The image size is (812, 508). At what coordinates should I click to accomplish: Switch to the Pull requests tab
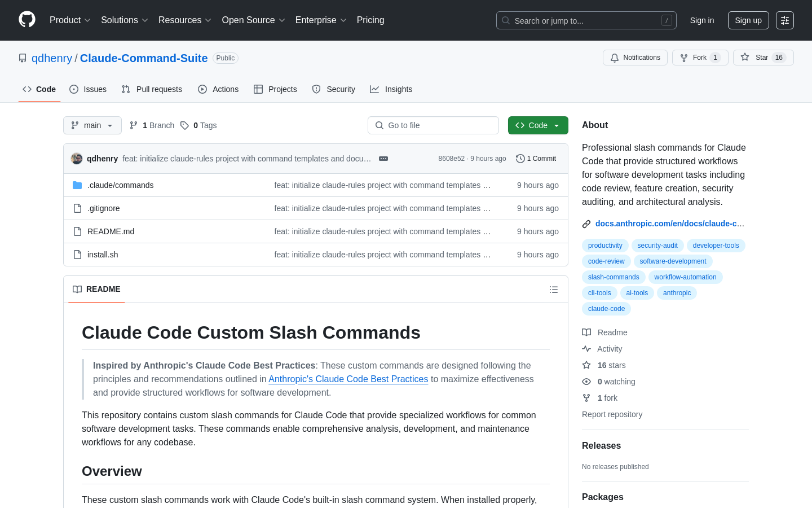[152, 89]
